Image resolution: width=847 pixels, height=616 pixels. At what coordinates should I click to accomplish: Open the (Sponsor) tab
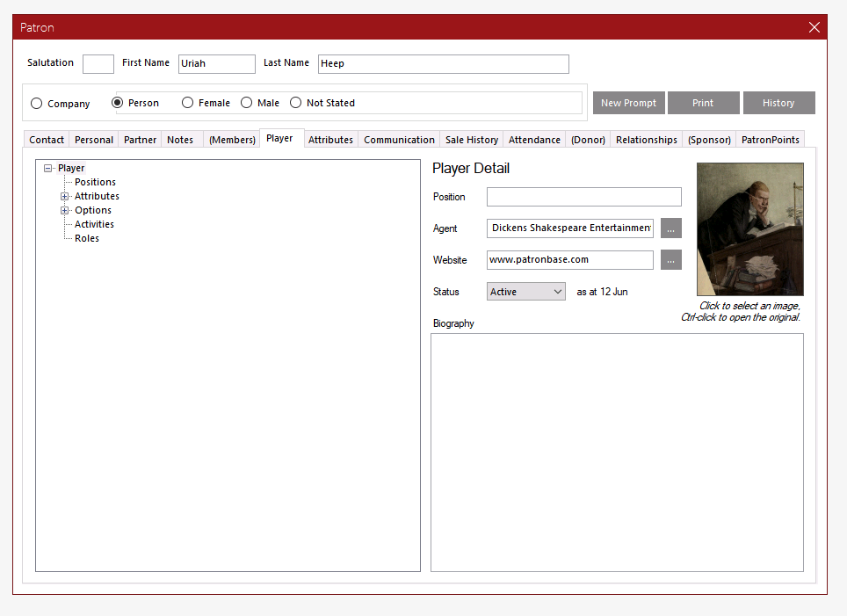click(x=709, y=140)
